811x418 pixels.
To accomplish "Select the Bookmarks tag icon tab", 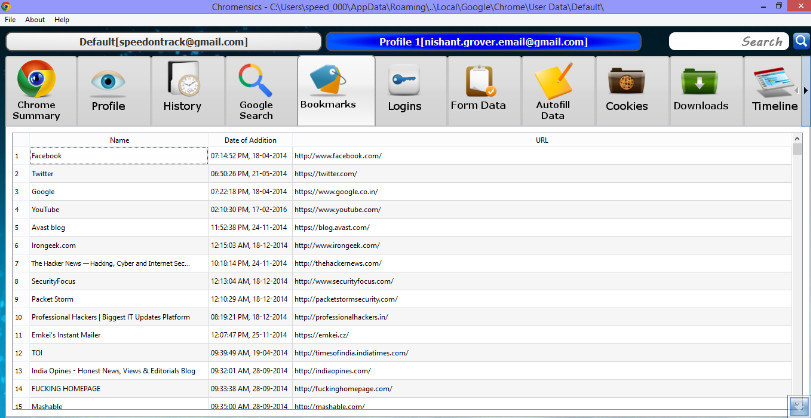I will [327, 81].
